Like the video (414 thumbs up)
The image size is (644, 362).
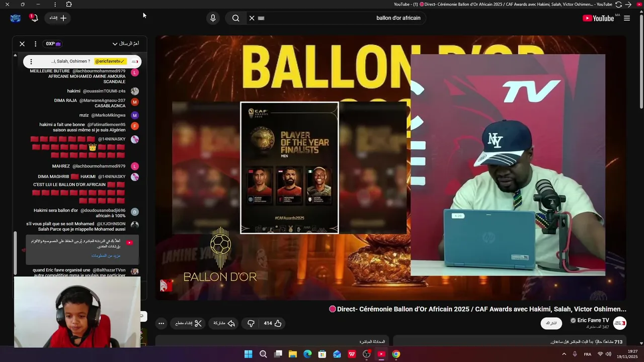273,323
